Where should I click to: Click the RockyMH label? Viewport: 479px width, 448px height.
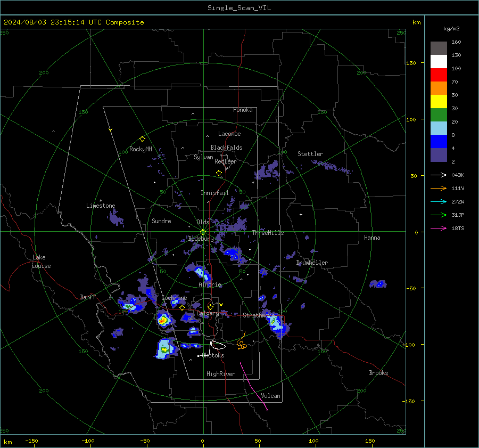tap(141, 149)
